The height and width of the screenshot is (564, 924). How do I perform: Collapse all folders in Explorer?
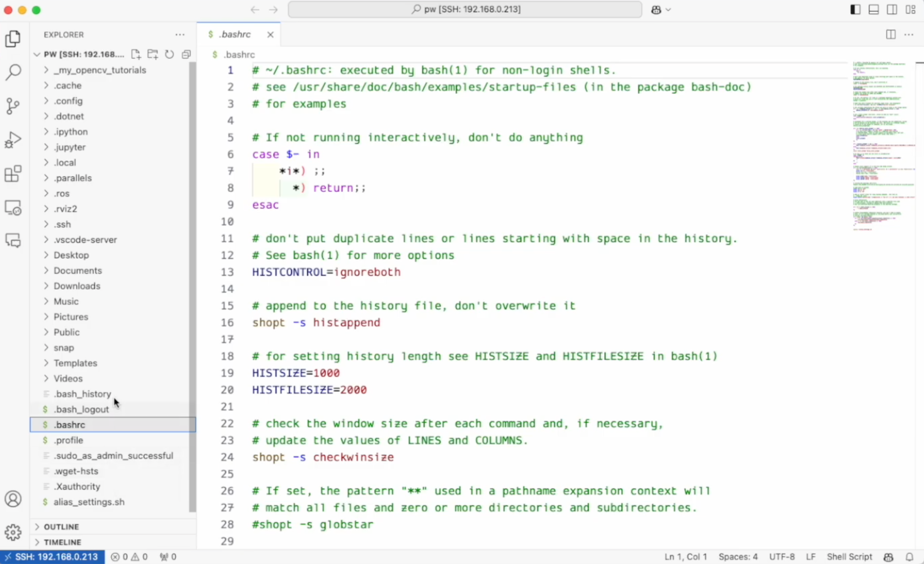(x=186, y=54)
